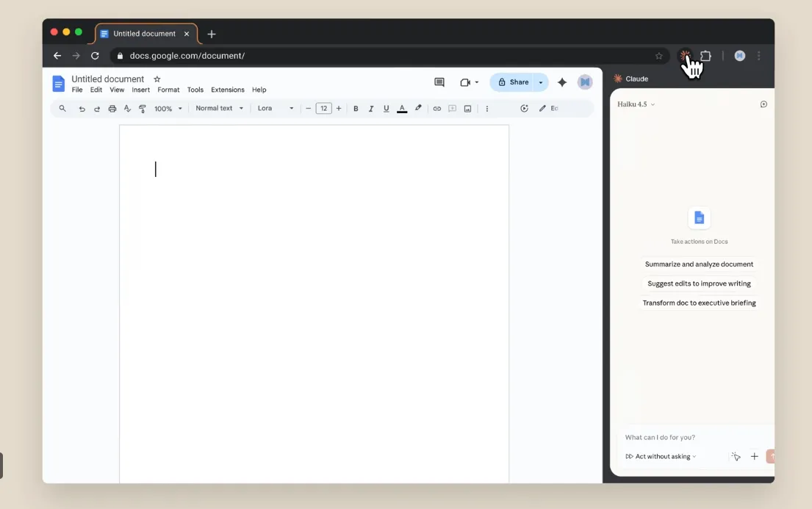Click the insert link icon
The image size is (812, 509).
pyautogui.click(x=437, y=109)
